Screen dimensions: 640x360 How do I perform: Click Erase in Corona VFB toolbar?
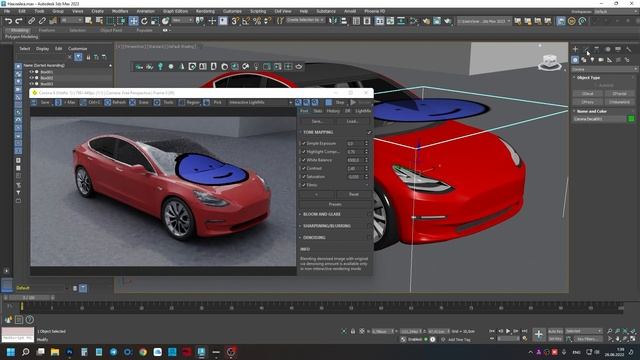[x=140, y=102]
